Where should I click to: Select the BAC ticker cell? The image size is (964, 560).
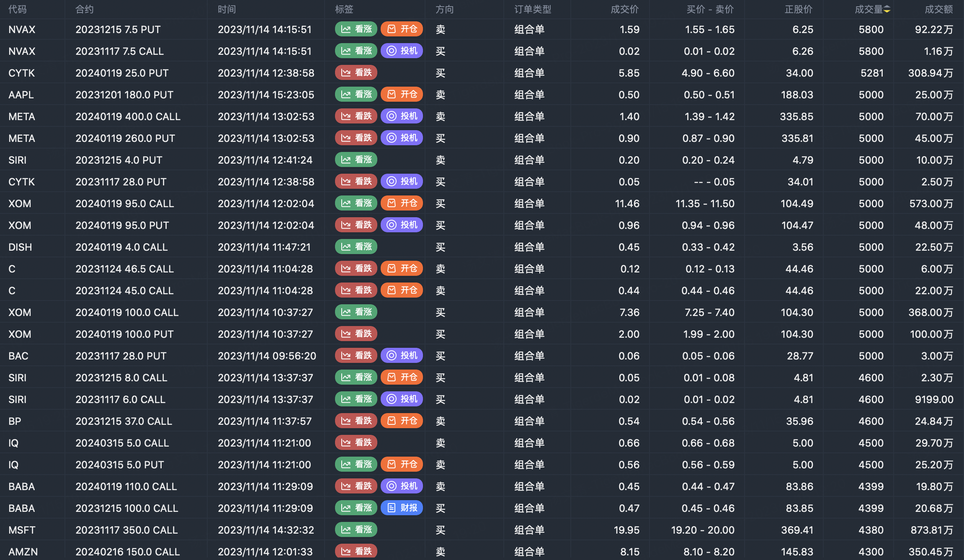point(18,356)
